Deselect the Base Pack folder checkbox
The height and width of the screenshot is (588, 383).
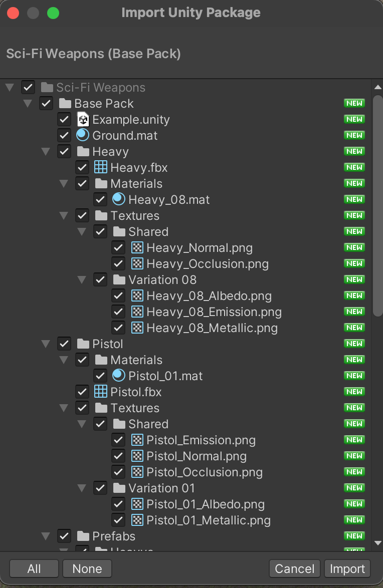coord(46,104)
